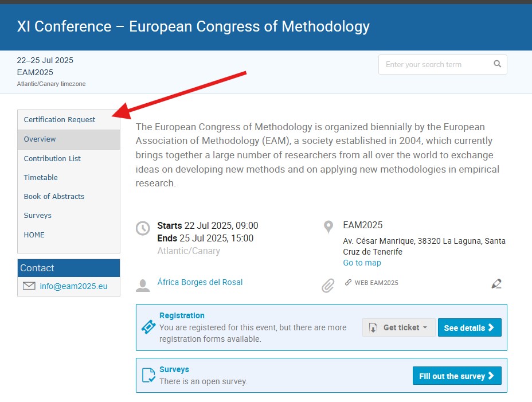Open Certification Request menu item
The image size is (532, 402).
click(x=60, y=120)
